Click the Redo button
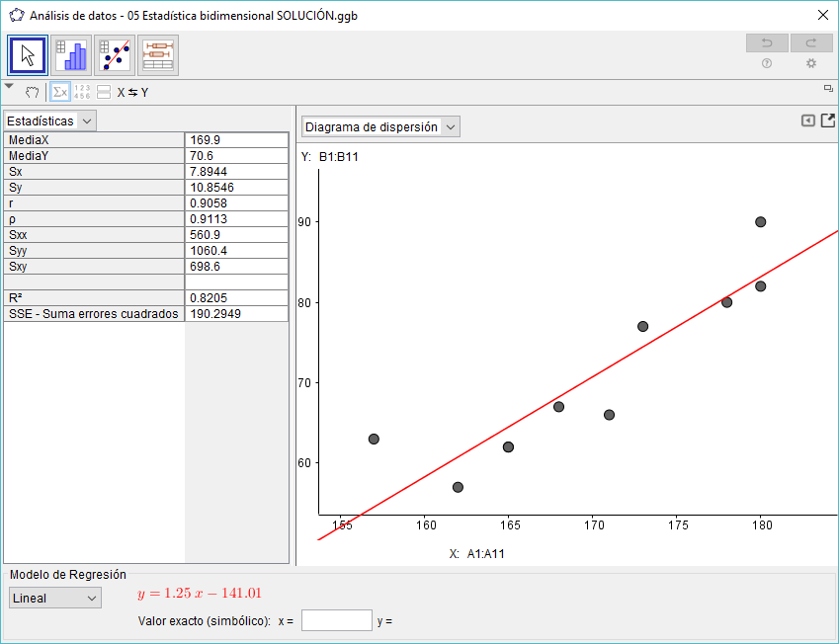The image size is (839, 644). (x=811, y=42)
